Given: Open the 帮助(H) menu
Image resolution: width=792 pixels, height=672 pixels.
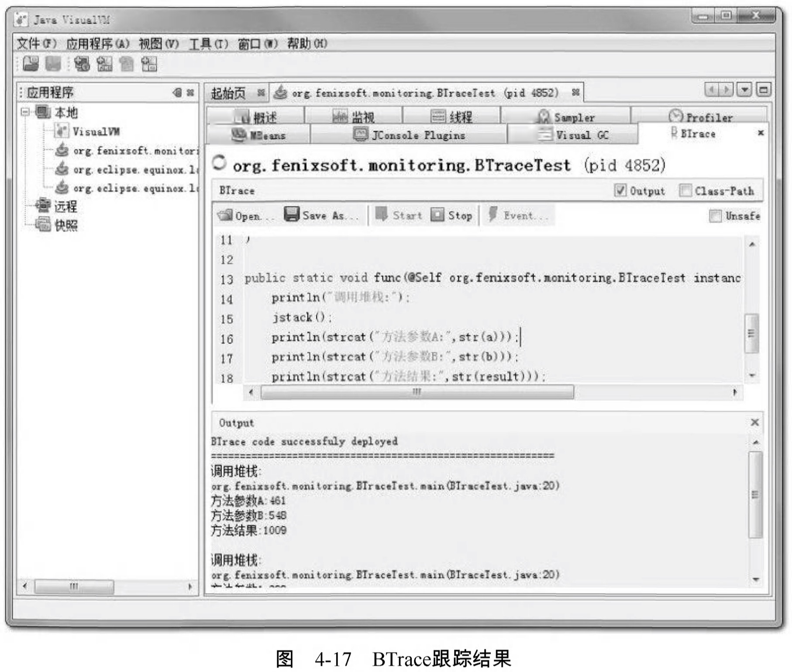Looking at the screenshot, I should (x=307, y=44).
